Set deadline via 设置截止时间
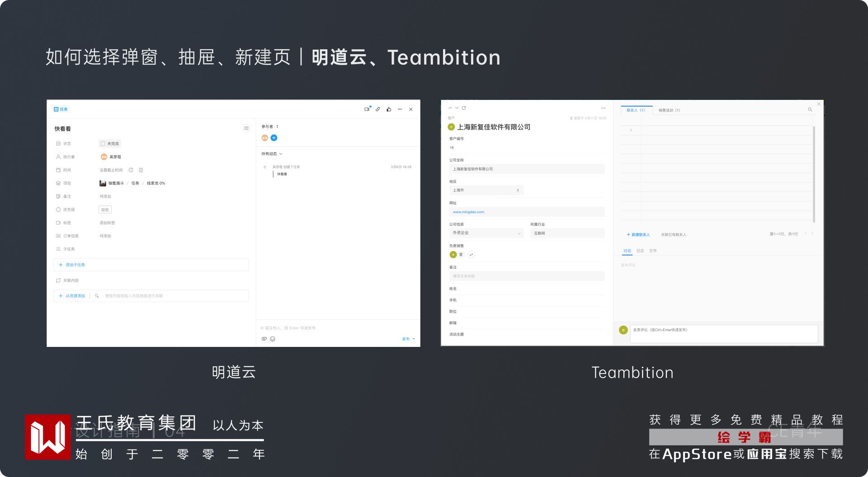868x477 pixels. [x=111, y=170]
